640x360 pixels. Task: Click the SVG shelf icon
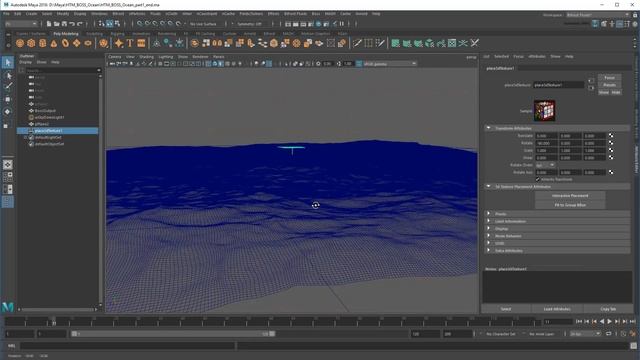[x=141, y=43]
